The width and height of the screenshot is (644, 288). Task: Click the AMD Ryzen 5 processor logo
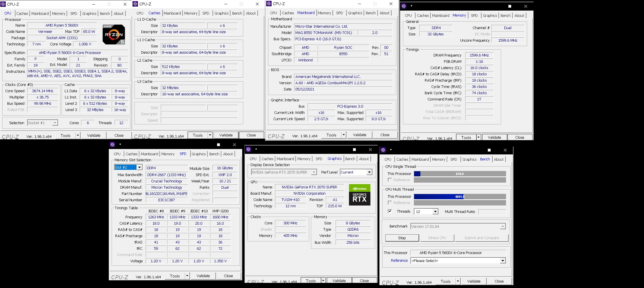pos(114,34)
